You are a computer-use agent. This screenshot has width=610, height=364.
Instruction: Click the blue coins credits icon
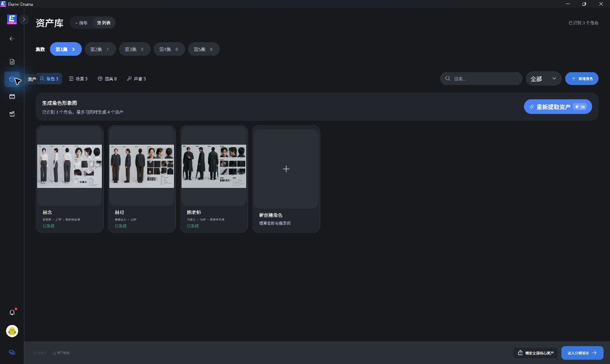(x=12, y=352)
